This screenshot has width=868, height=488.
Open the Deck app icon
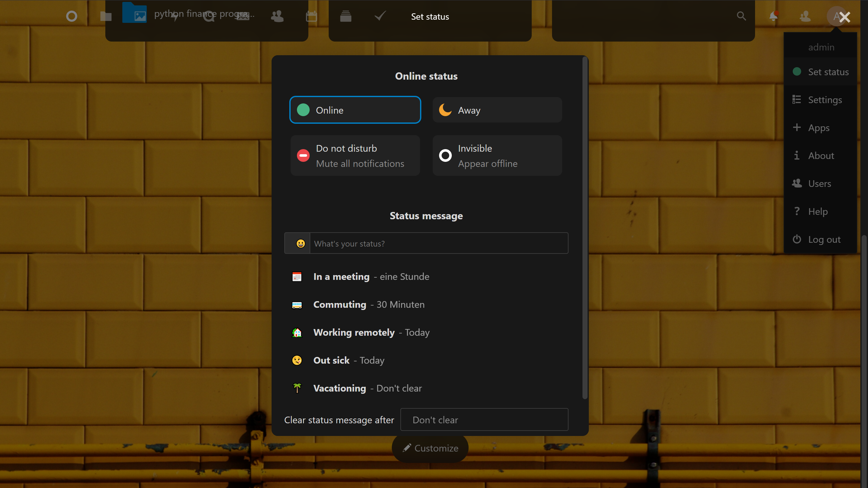(346, 16)
